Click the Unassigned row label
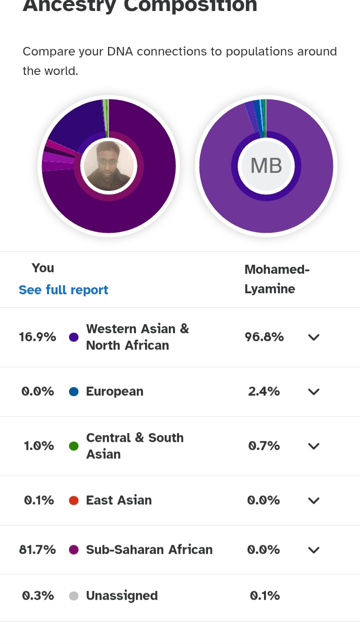360x644 pixels. click(x=122, y=596)
